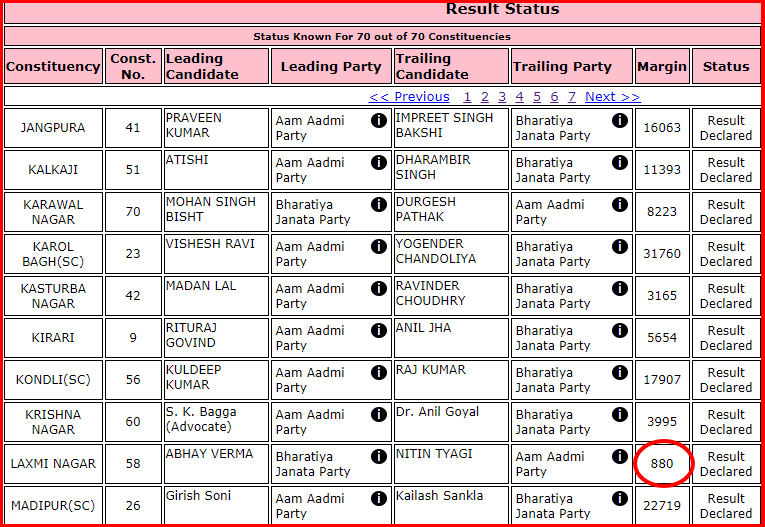The image size is (765, 527).
Task: Click leading candidate MOHAN SINGH BISHT
Action: pyautogui.click(x=210, y=209)
